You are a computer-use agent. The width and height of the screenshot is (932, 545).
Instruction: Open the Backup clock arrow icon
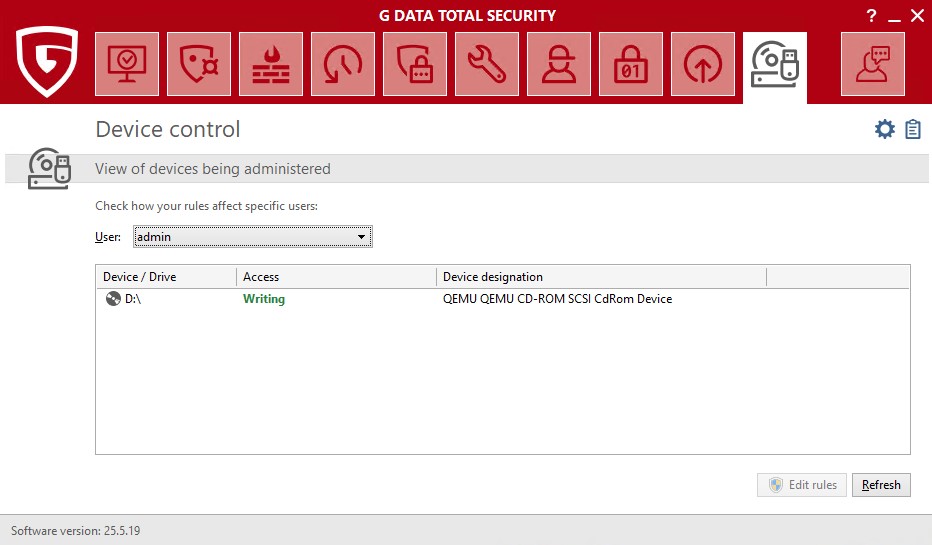tap(343, 64)
